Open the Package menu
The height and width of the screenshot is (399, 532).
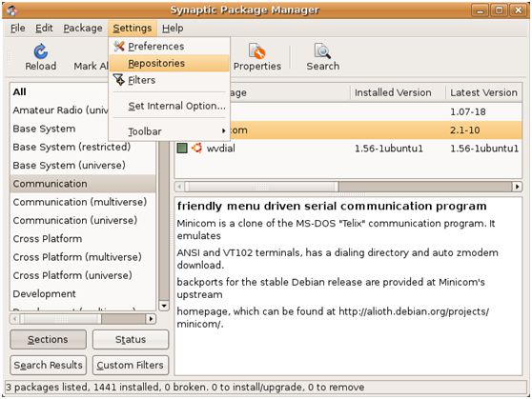click(83, 29)
